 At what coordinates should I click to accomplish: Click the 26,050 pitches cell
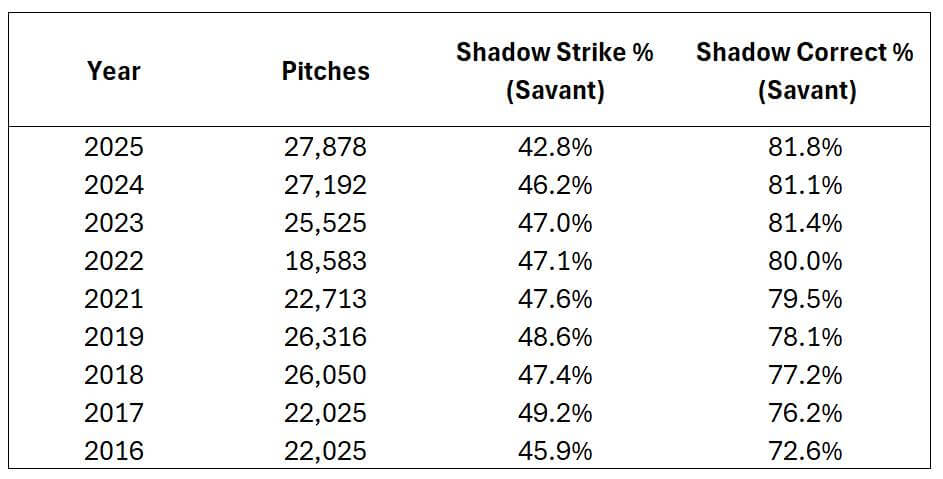pyautogui.click(x=325, y=375)
